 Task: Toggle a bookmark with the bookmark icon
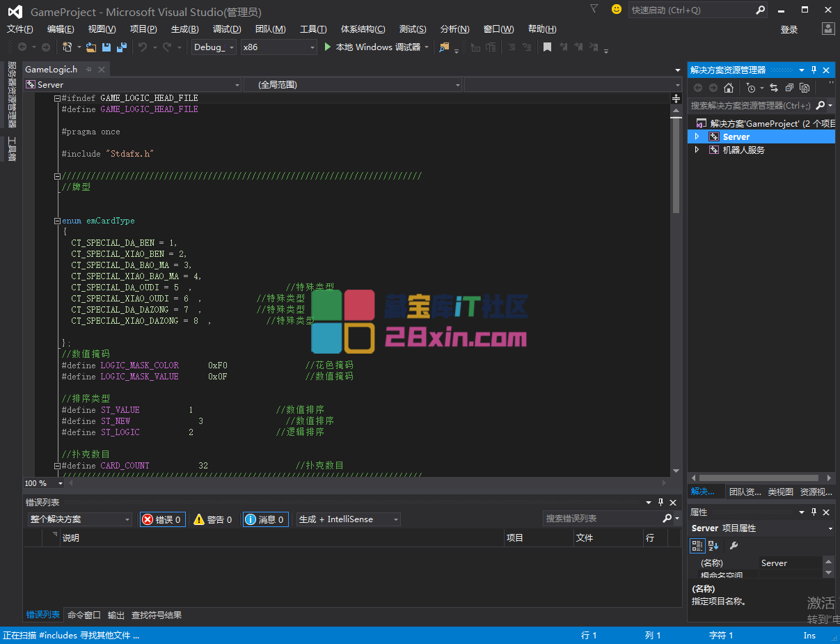click(547, 47)
